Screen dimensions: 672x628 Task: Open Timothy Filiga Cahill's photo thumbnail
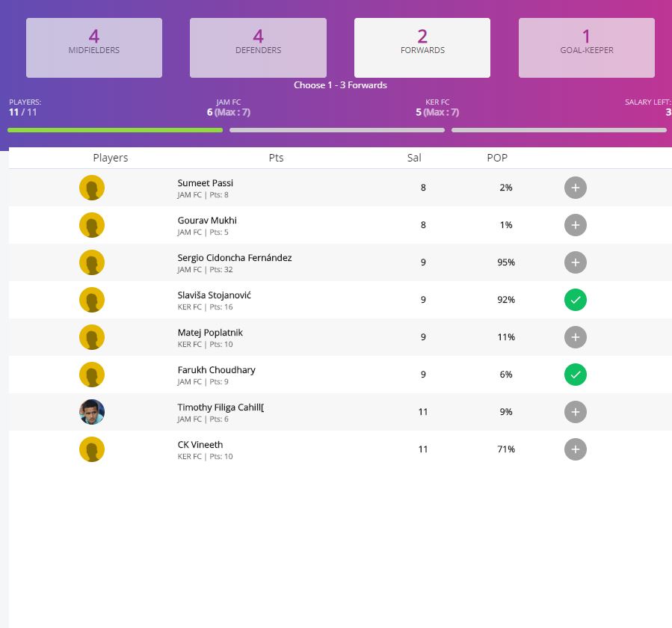(92, 412)
